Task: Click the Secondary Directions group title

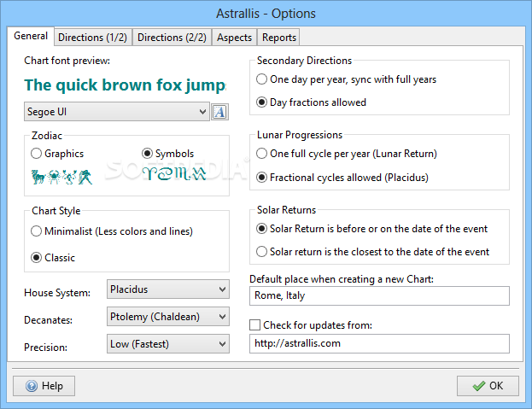Action: tap(304, 61)
